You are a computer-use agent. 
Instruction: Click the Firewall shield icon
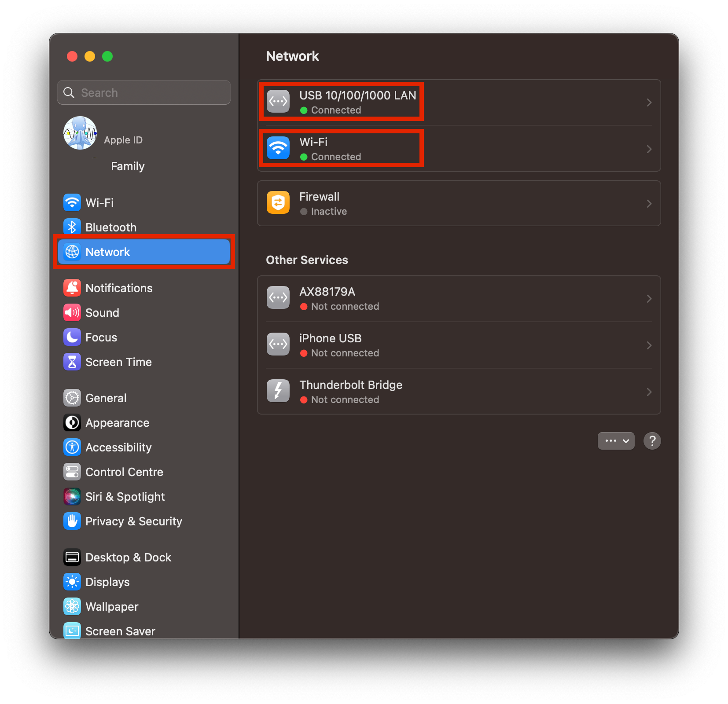click(x=278, y=203)
